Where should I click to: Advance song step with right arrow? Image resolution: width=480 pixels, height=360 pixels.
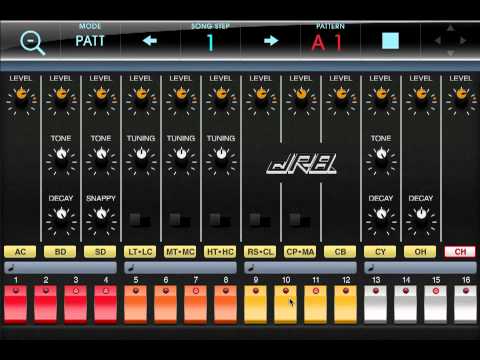[x=271, y=41]
